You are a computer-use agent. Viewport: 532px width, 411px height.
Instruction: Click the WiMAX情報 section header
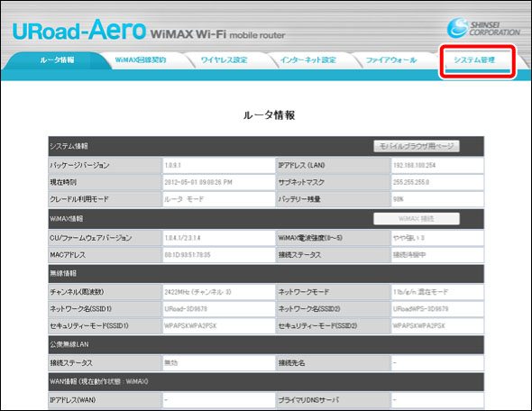[67, 219]
